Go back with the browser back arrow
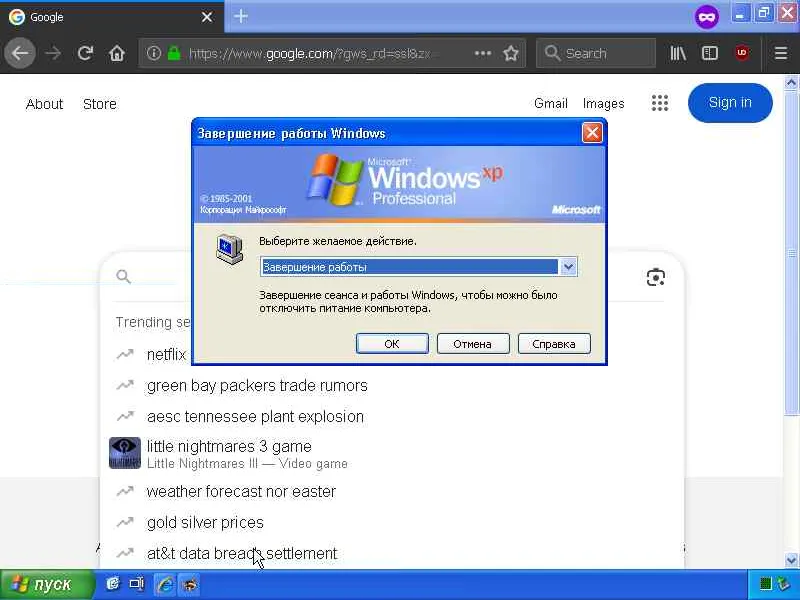800x600 pixels. click(20, 53)
